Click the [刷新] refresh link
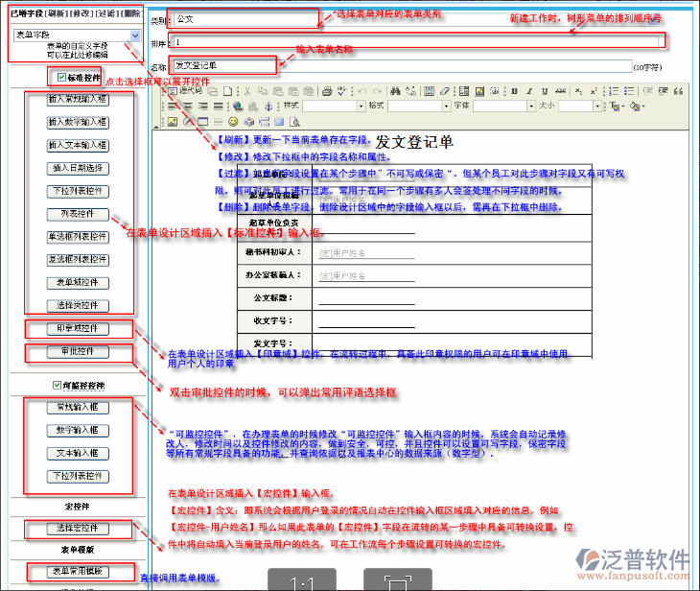This screenshot has width=700, height=591. point(57,13)
